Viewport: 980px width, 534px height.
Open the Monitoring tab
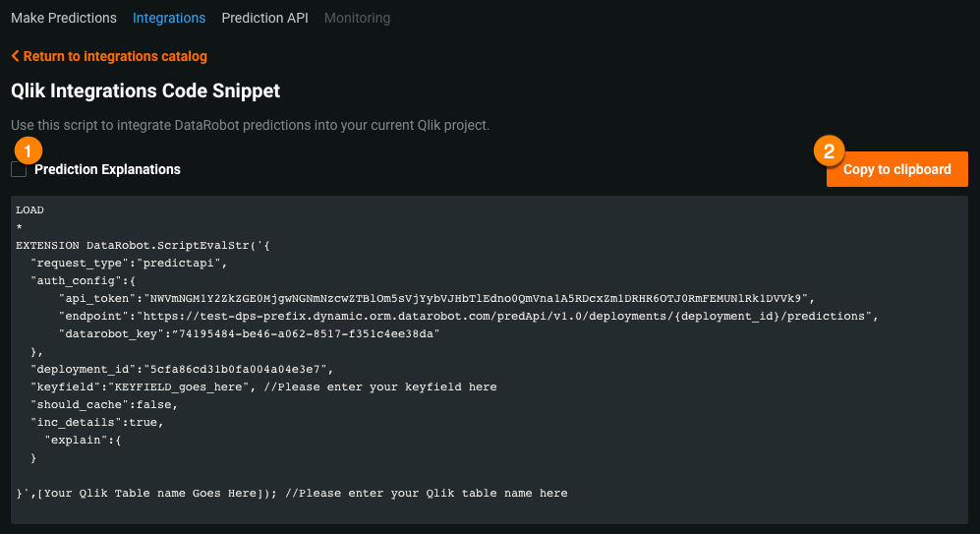click(x=357, y=18)
